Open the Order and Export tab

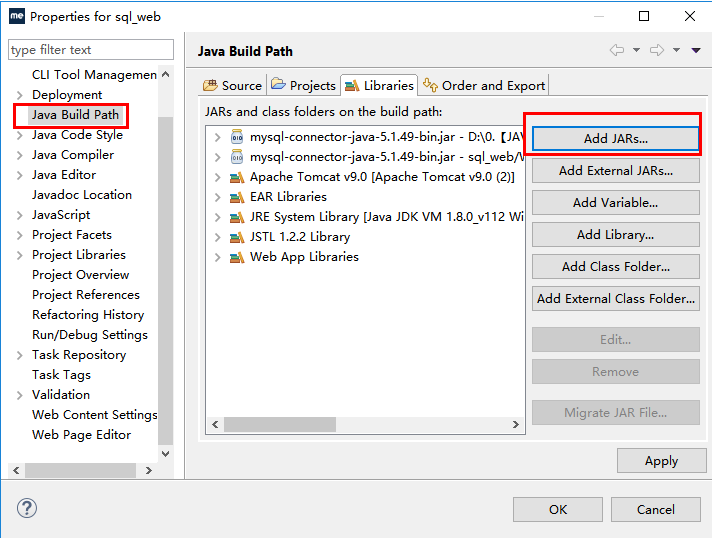484,85
